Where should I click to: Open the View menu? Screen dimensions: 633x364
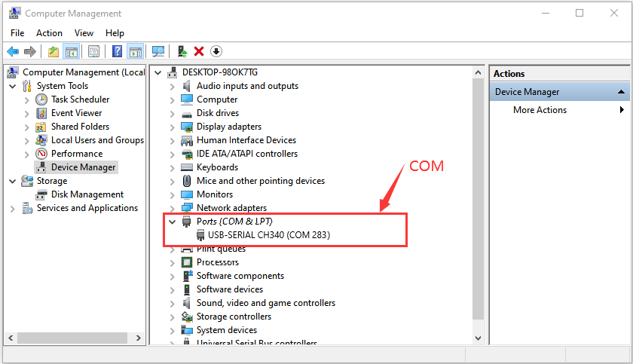tap(84, 33)
